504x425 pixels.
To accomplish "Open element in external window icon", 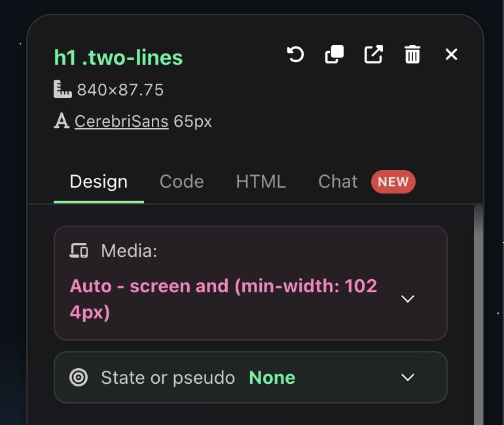I will (x=373, y=54).
